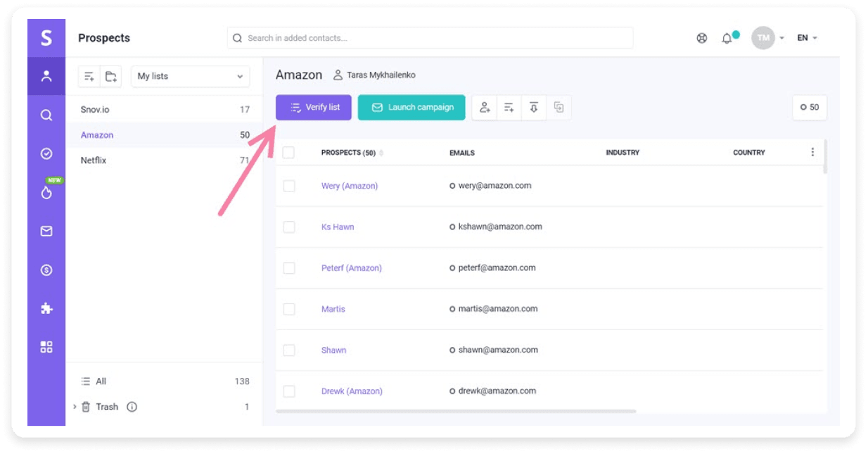Open the Prospects section in the sidebar
The height and width of the screenshot is (454, 868).
click(46, 76)
